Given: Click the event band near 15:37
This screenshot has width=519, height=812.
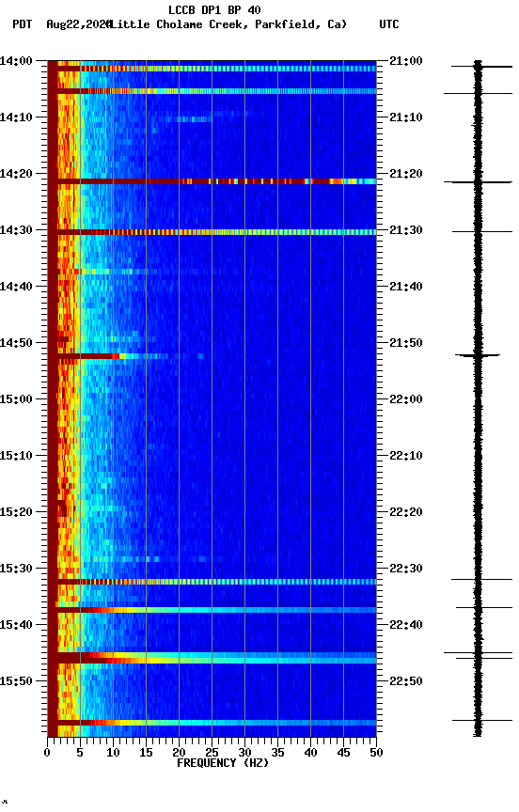Looking at the screenshot, I should [212, 610].
